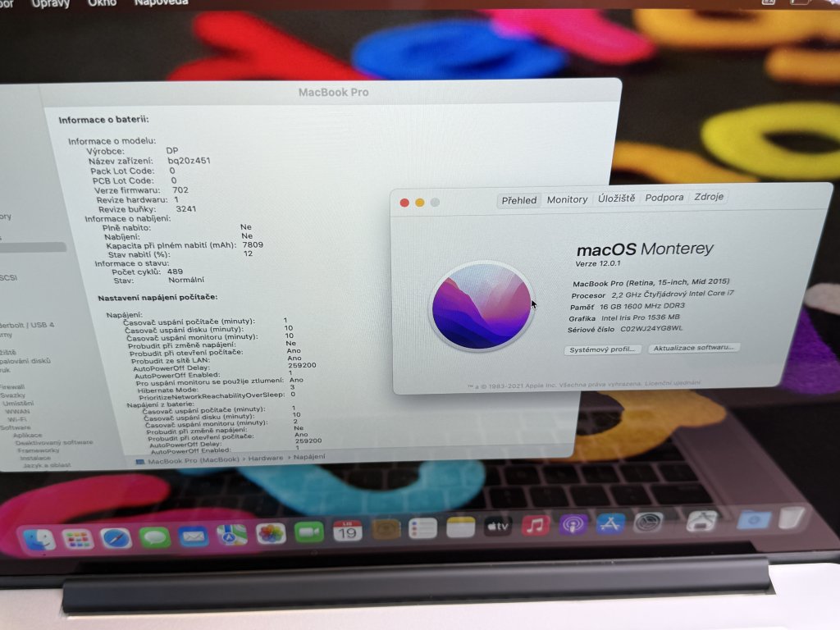Open the Licenční ujednání link
The height and width of the screenshot is (630, 840).
673,382
